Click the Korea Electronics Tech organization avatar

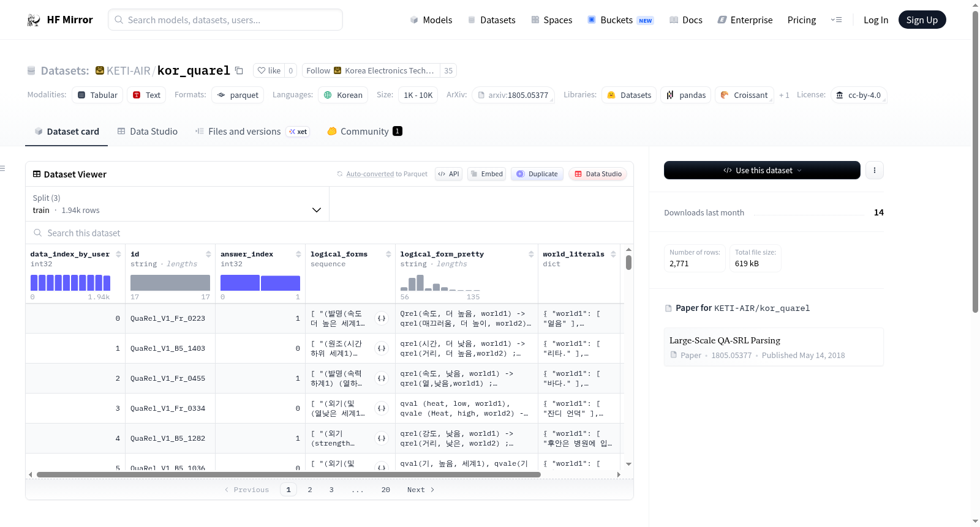[x=337, y=70]
